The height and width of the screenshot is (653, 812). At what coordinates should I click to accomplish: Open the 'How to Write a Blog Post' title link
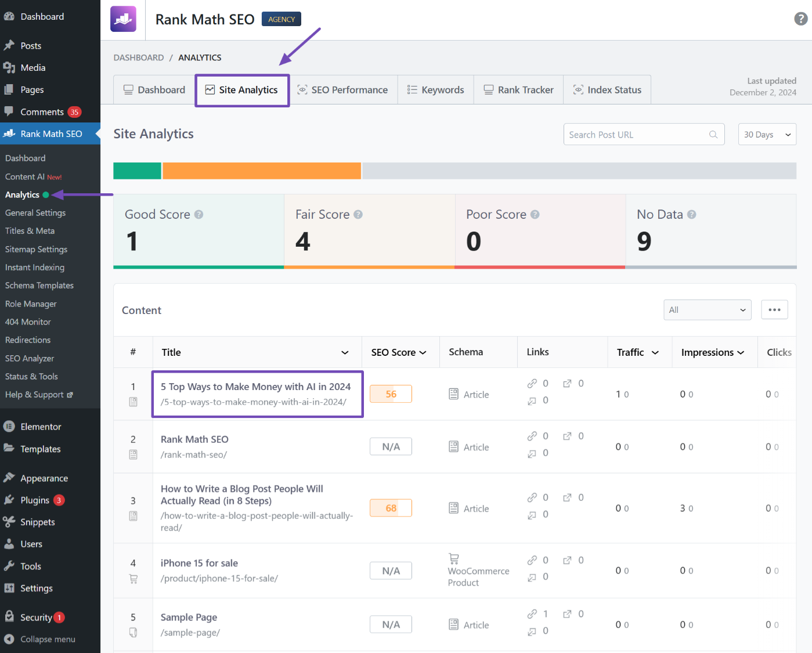(x=242, y=495)
